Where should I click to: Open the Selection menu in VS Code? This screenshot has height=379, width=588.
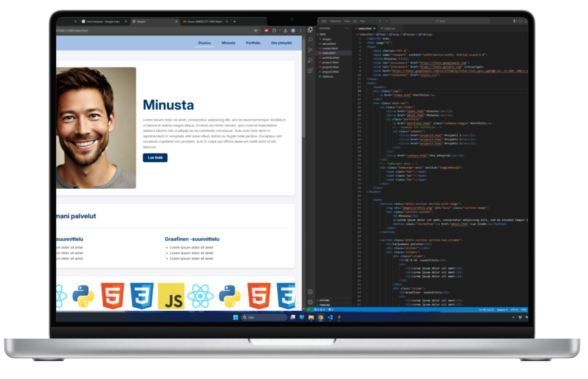pyautogui.click(x=335, y=21)
